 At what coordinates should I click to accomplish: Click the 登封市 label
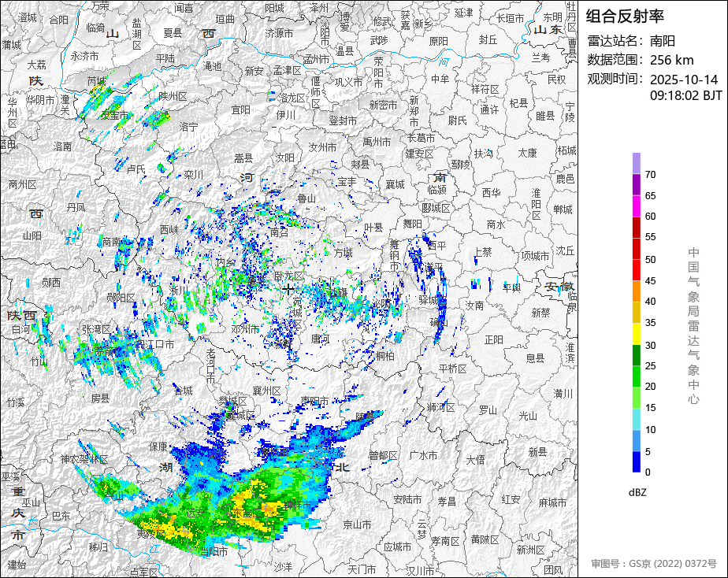(x=343, y=120)
